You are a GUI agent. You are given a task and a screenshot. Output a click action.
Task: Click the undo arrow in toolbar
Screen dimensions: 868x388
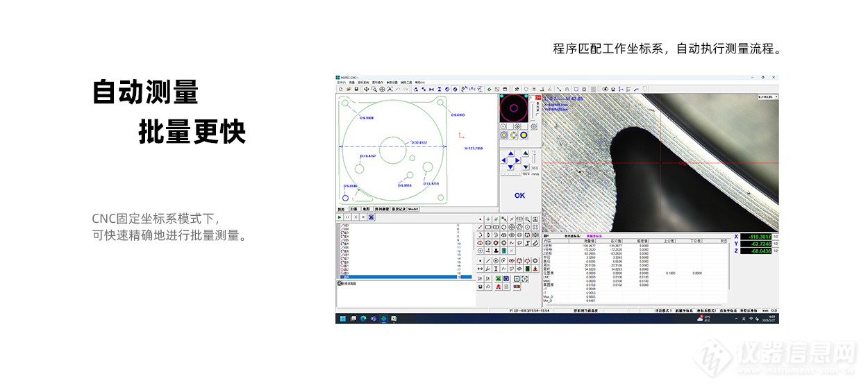tap(398, 89)
